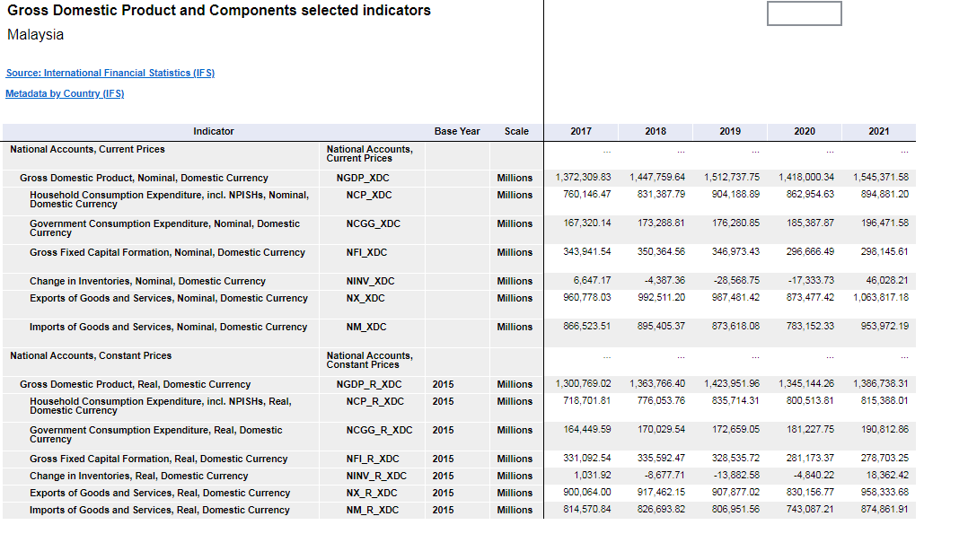Select the 2017 column header
The width and height of the screenshot is (968, 560).
click(581, 131)
